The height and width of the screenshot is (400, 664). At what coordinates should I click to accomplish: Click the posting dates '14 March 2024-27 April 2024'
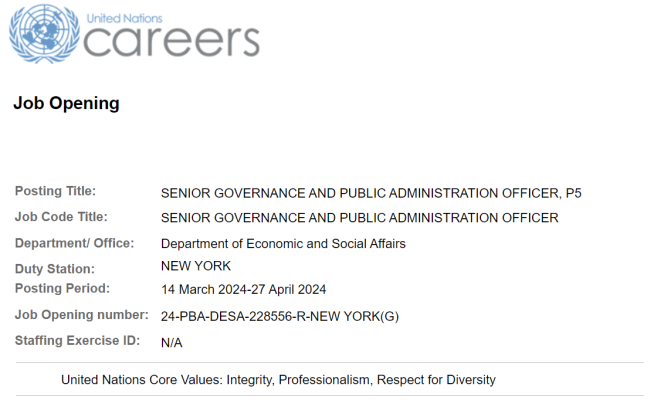coord(243,290)
